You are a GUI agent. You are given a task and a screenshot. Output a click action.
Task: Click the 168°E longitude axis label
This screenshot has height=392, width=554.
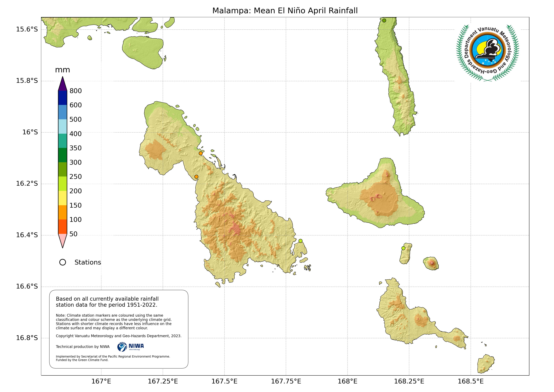347,381
